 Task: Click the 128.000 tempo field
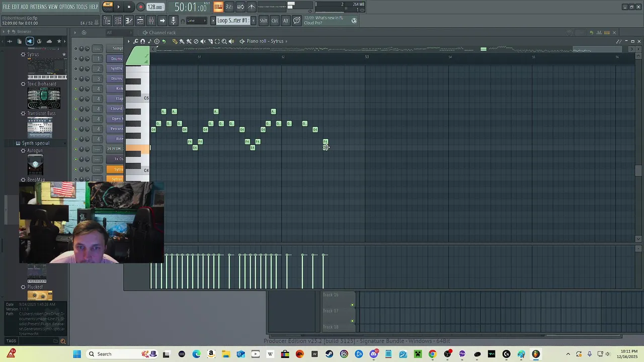coord(155,7)
